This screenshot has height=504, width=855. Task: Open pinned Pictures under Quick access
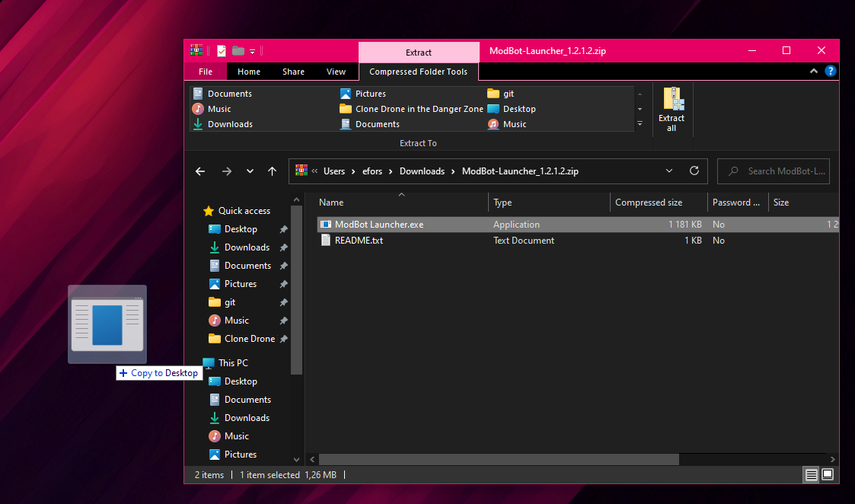233,284
